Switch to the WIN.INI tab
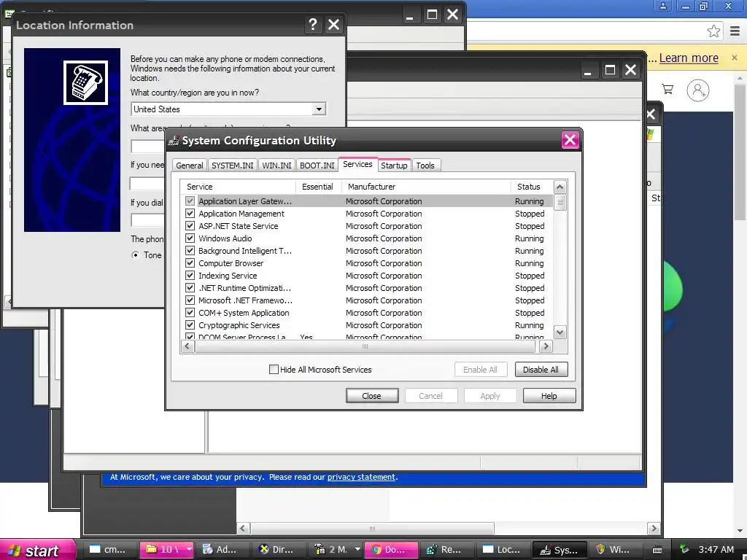Viewport: 747px width, 560px height. coord(276,166)
